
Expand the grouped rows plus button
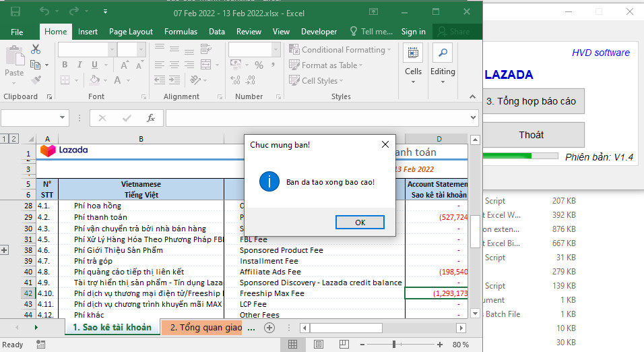coord(4,250)
